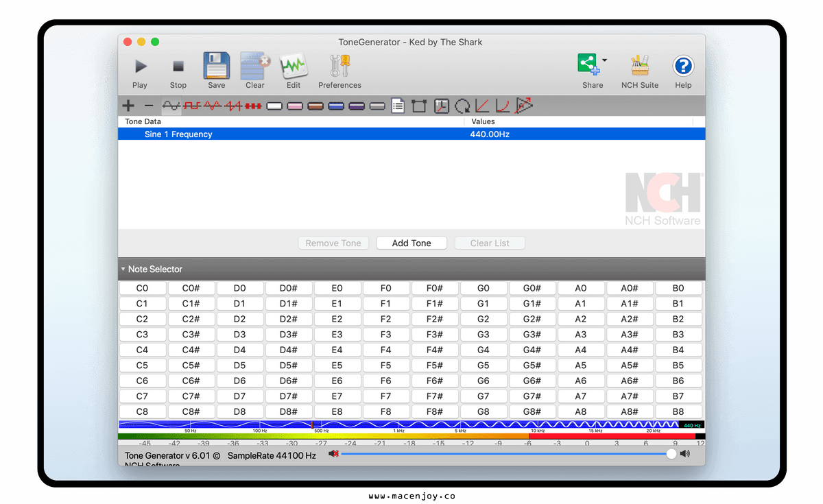Select note B3
This screenshot has width=823, height=504.
678,335
